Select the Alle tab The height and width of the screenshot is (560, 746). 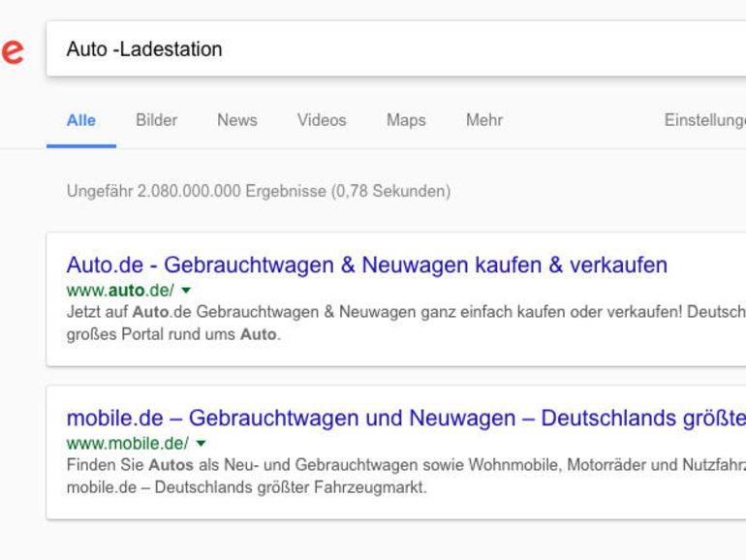point(81,120)
